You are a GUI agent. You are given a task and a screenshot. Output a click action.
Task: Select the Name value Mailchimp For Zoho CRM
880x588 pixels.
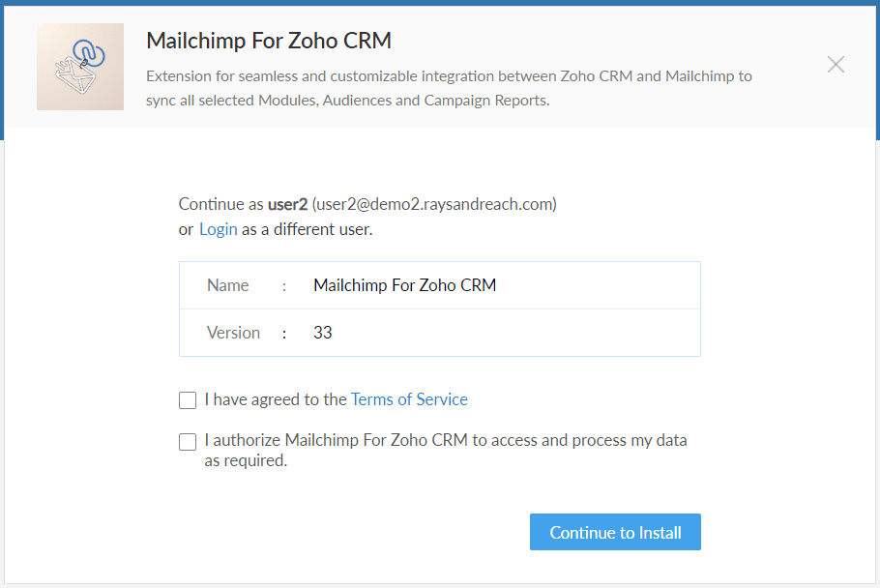(x=404, y=285)
